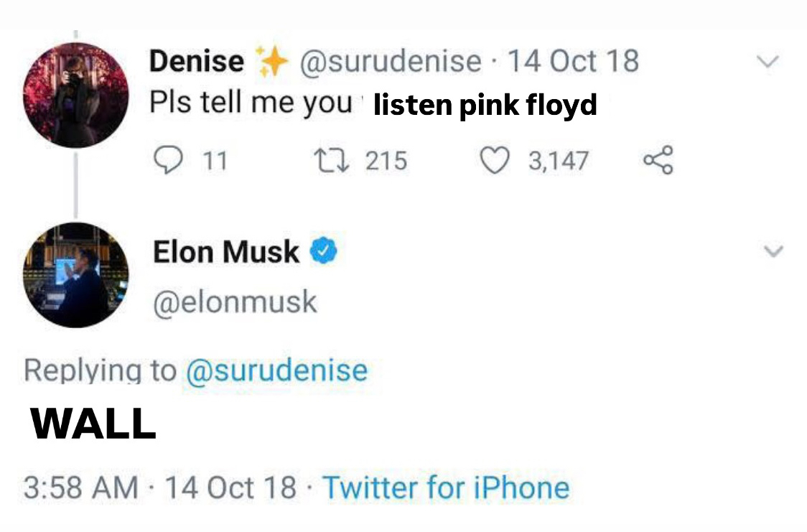The height and width of the screenshot is (532, 807).
Task: Click the Twitter for iPhone source link
Action: click(x=446, y=487)
